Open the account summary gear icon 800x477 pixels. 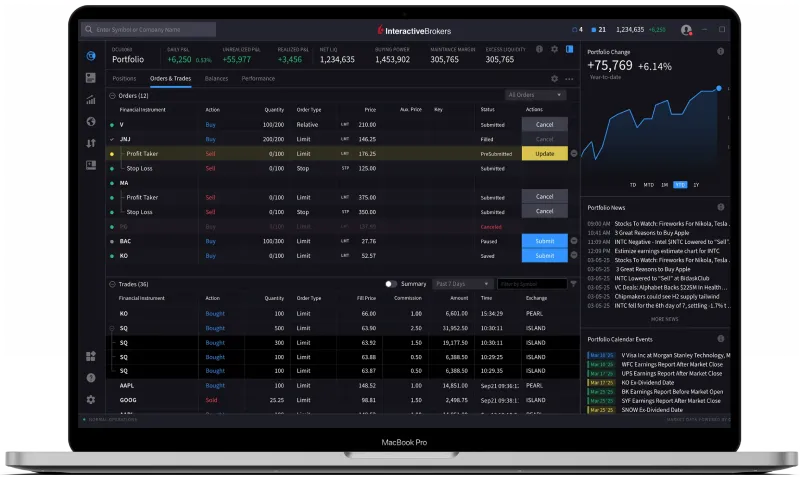554,49
